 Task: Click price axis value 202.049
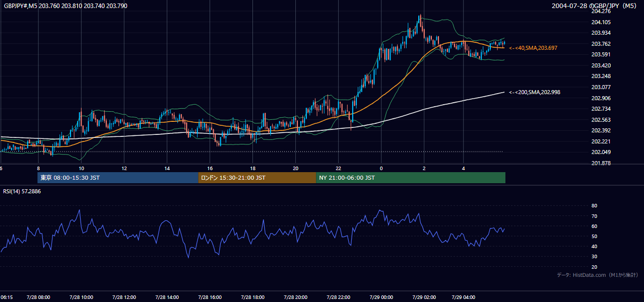coord(601,152)
